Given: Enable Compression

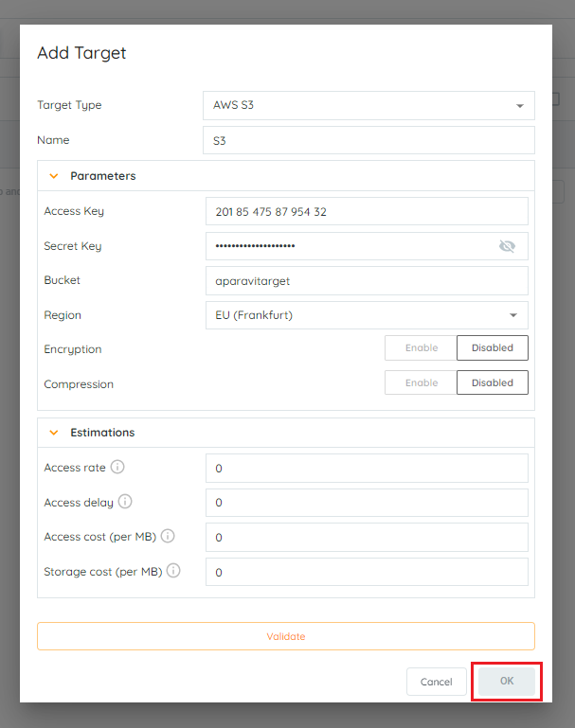Looking at the screenshot, I should 421,382.
